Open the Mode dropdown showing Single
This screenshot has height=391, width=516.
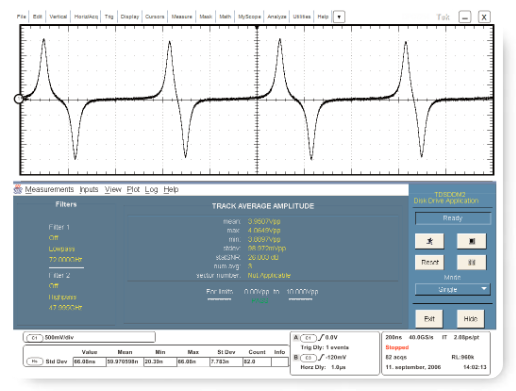click(452, 289)
